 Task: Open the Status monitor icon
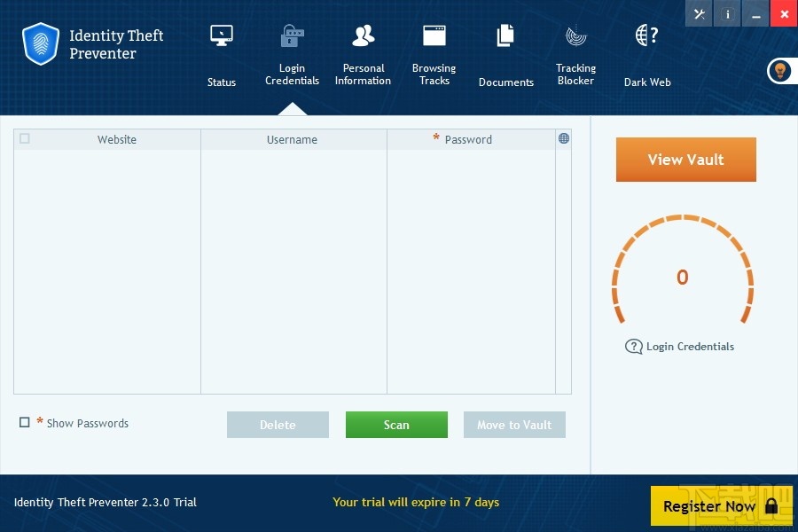click(x=222, y=35)
